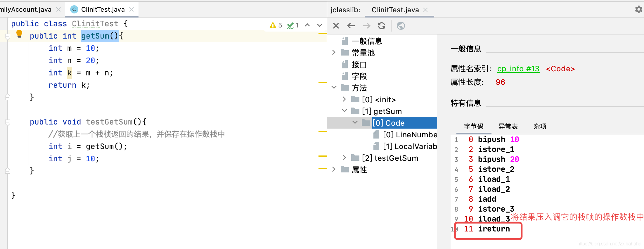
Task: Click the 'bipush 10' bytecode instruction
Action: (x=498, y=139)
